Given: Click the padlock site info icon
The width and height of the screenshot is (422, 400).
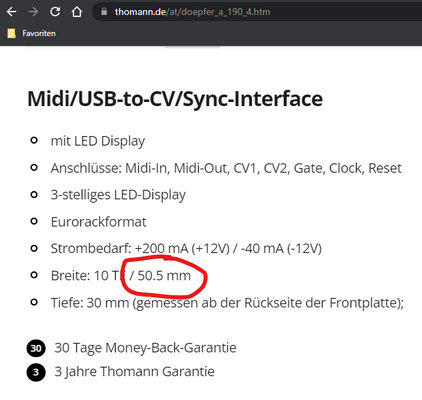Looking at the screenshot, I should [x=104, y=12].
